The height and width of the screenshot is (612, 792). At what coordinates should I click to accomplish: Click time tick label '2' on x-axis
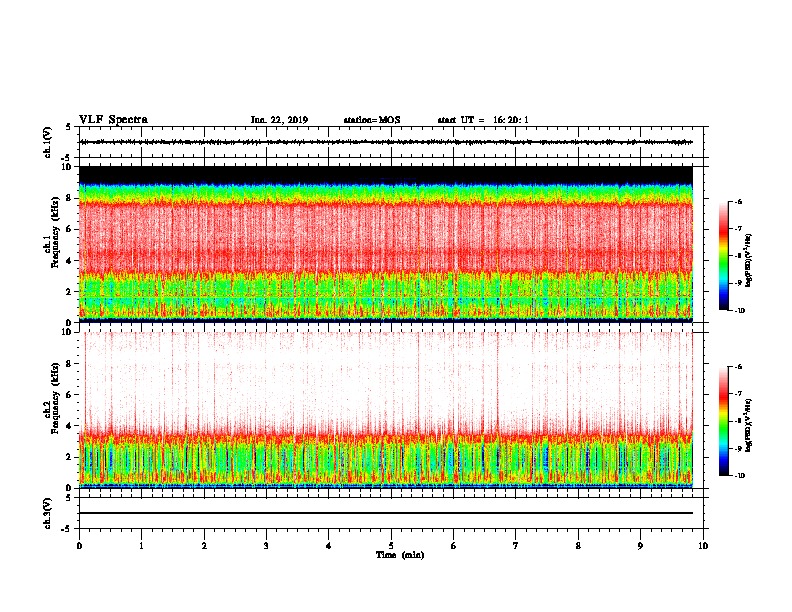tap(204, 546)
